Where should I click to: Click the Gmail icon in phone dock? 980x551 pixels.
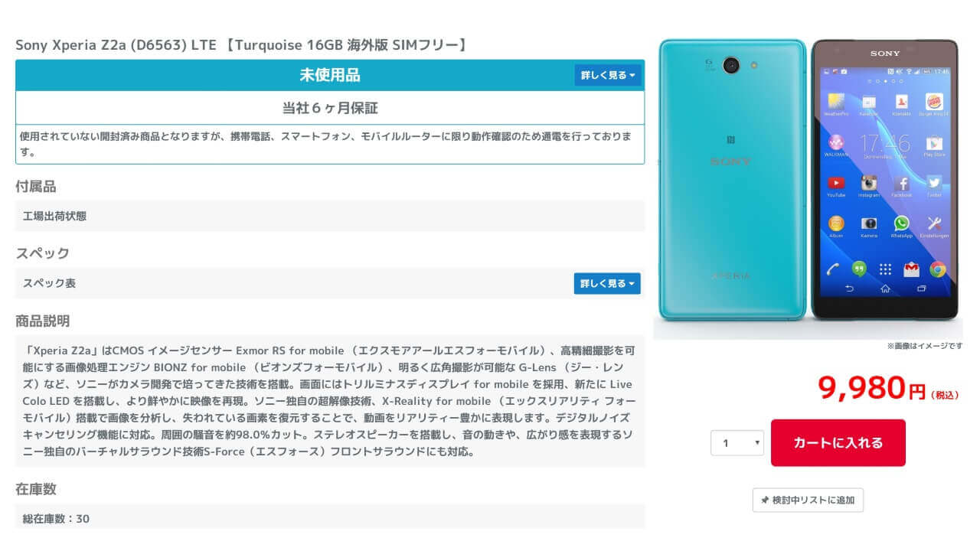911,269
